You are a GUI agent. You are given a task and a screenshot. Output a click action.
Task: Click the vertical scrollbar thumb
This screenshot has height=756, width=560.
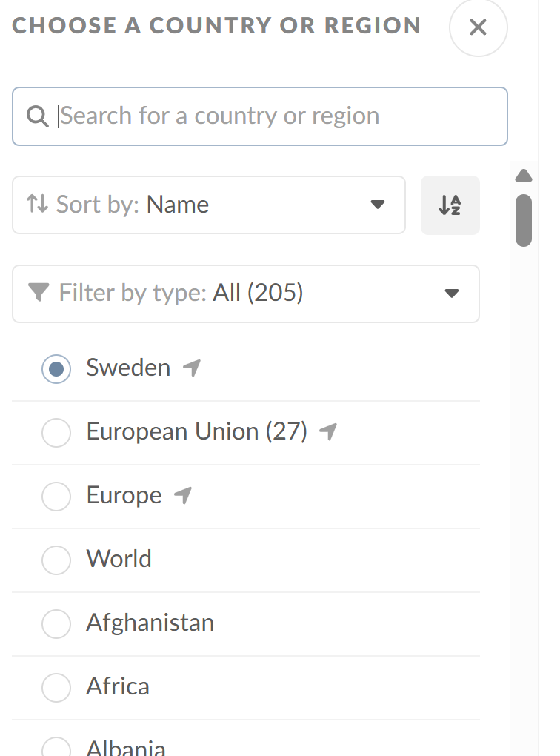pos(524,220)
